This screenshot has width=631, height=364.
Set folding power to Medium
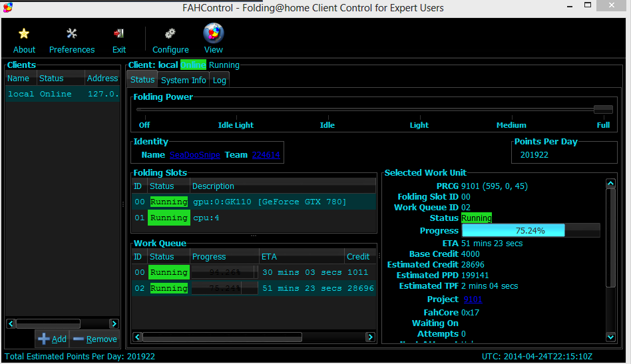point(511,125)
